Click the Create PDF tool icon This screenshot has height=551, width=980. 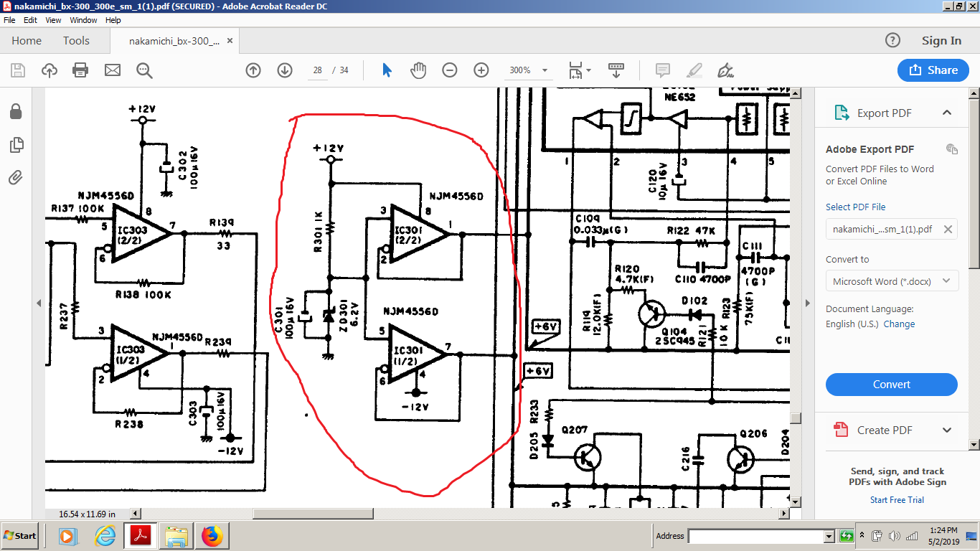841,430
